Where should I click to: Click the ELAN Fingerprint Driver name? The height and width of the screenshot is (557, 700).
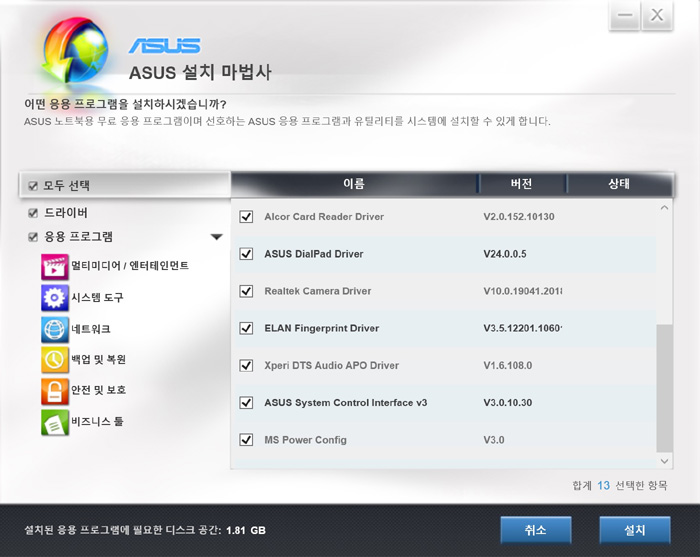[322, 328]
